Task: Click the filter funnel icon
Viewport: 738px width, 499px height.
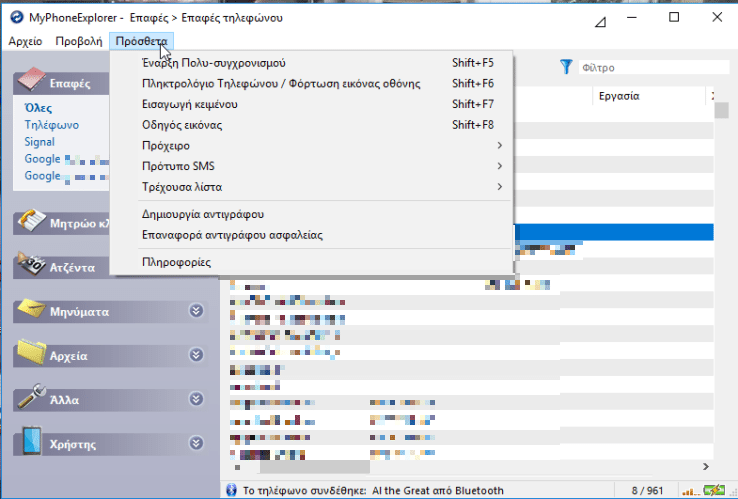Action: click(x=566, y=67)
